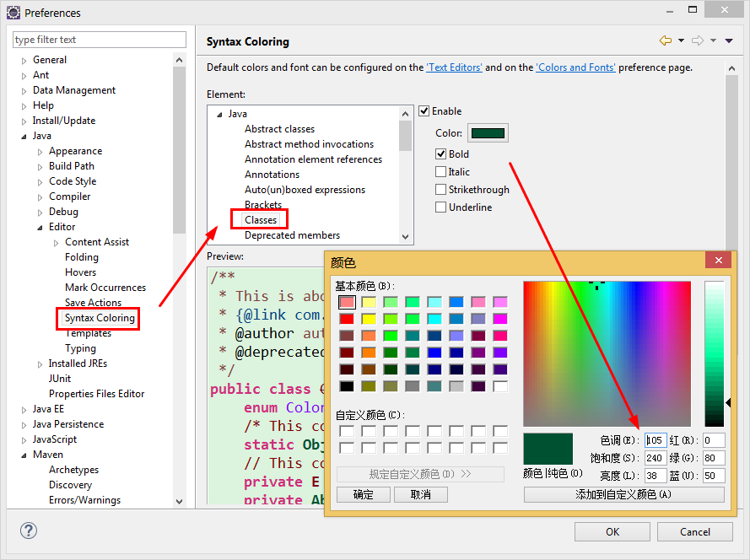750x560 pixels.
Task: Confirm color with 确定 button
Action: (364, 494)
